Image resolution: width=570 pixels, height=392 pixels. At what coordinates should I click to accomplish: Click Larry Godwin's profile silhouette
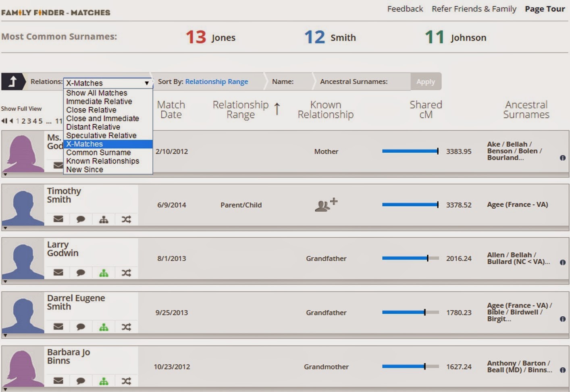pyautogui.click(x=23, y=259)
